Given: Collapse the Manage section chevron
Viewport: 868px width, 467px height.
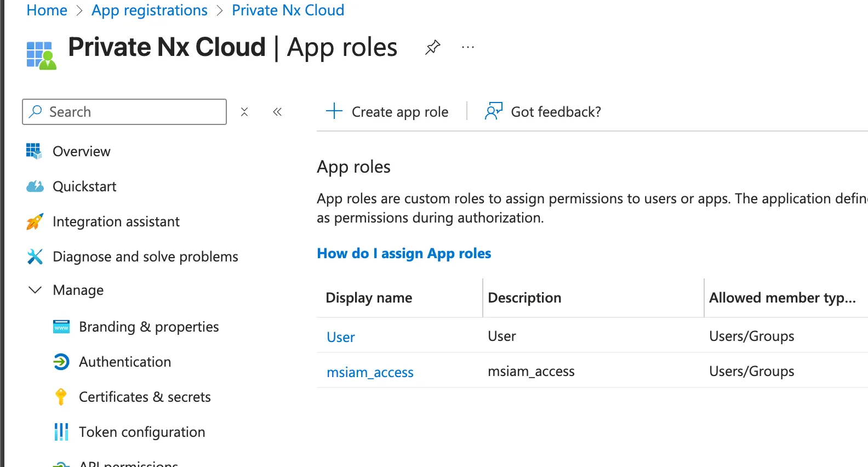Looking at the screenshot, I should click(35, 290).
